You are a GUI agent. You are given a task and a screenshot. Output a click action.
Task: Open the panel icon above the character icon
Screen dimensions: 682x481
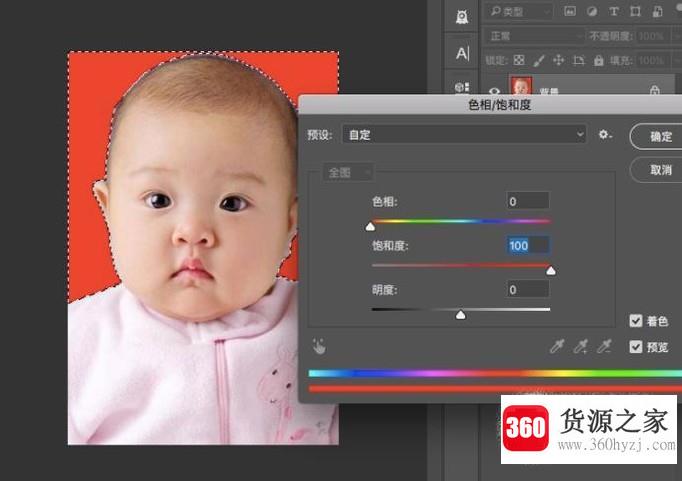pyautogui.click(x=462, y=17)
